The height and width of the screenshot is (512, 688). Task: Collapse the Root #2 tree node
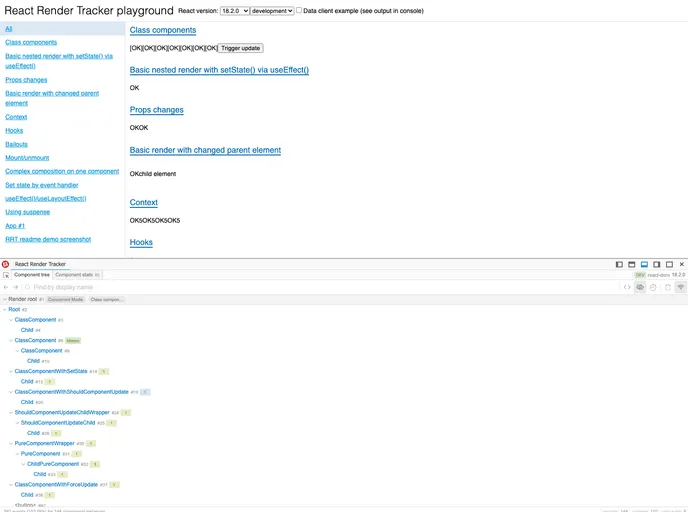coord(5,309)
